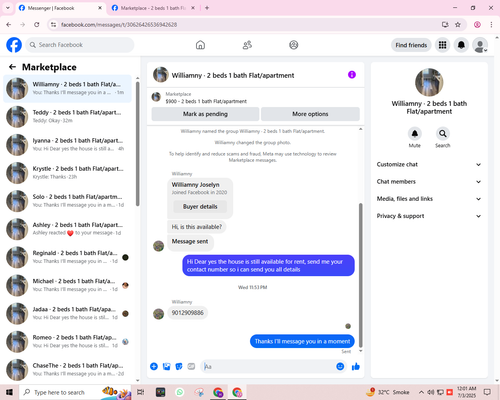Click the browser address bar URL
The image size is (500, 400).
click(x=119, y=24)
